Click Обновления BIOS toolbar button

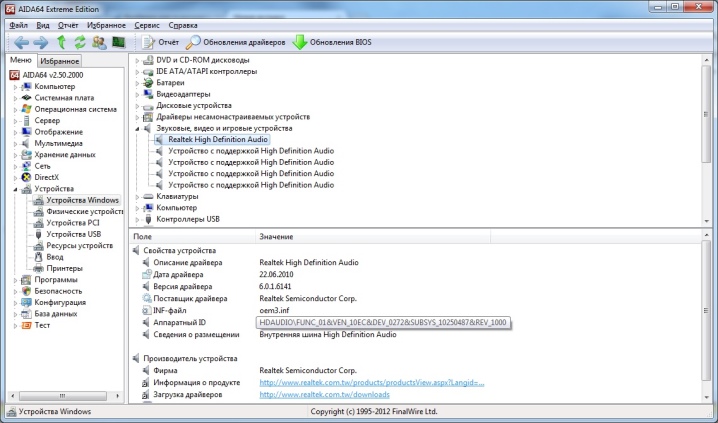click(x=332, y=43)
